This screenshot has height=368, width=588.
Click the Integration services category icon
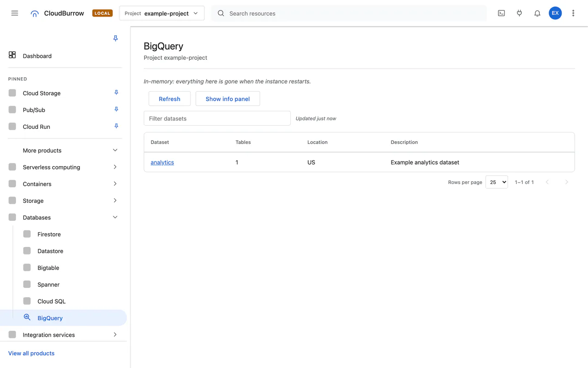(x=12, y=334)
